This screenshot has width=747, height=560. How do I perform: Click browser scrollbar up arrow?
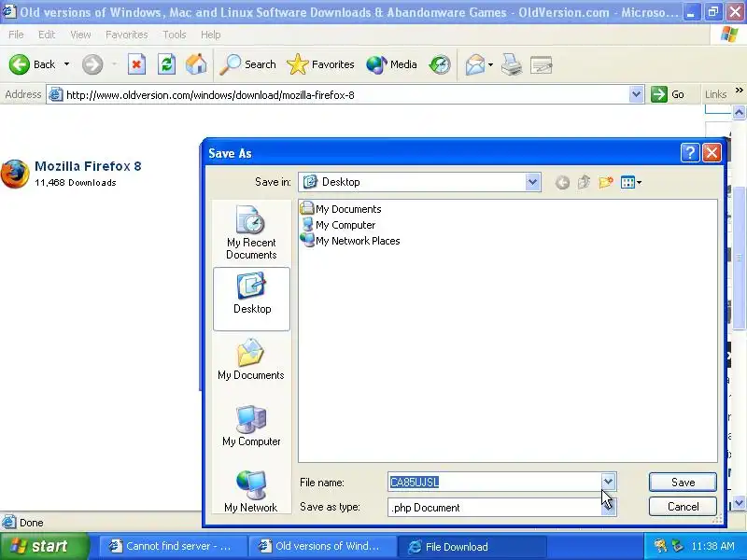[739, 112]
